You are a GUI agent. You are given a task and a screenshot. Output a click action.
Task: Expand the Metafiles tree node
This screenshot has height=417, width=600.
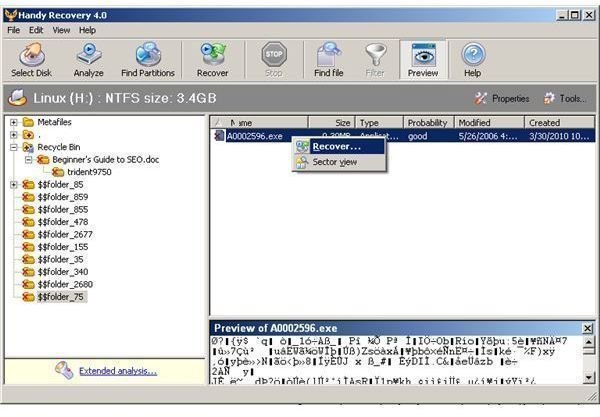pos(14,122)
